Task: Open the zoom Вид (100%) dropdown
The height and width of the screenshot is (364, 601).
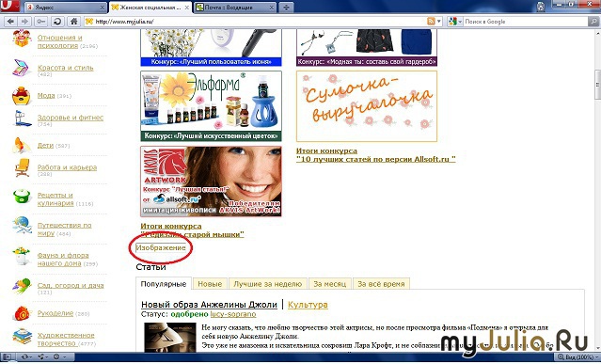Action: 577,357
